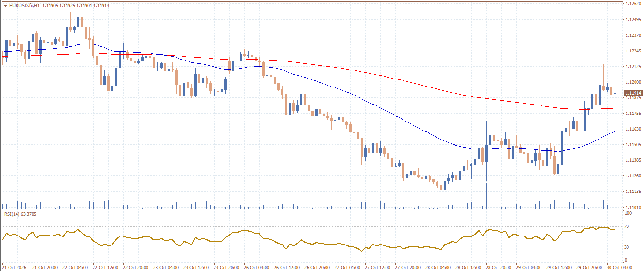Image resolution: width=644 pixels, height=271 pixels.
Task: Click time axis label 28 Oct 20:00
Action: click(498, 268)
